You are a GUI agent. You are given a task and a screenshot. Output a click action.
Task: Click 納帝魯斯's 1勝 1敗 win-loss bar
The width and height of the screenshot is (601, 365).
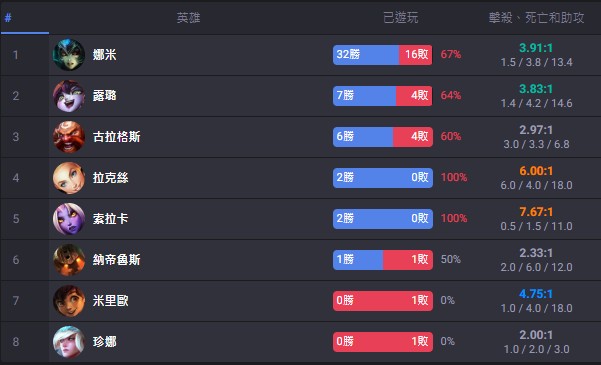(x=383, y=260)
